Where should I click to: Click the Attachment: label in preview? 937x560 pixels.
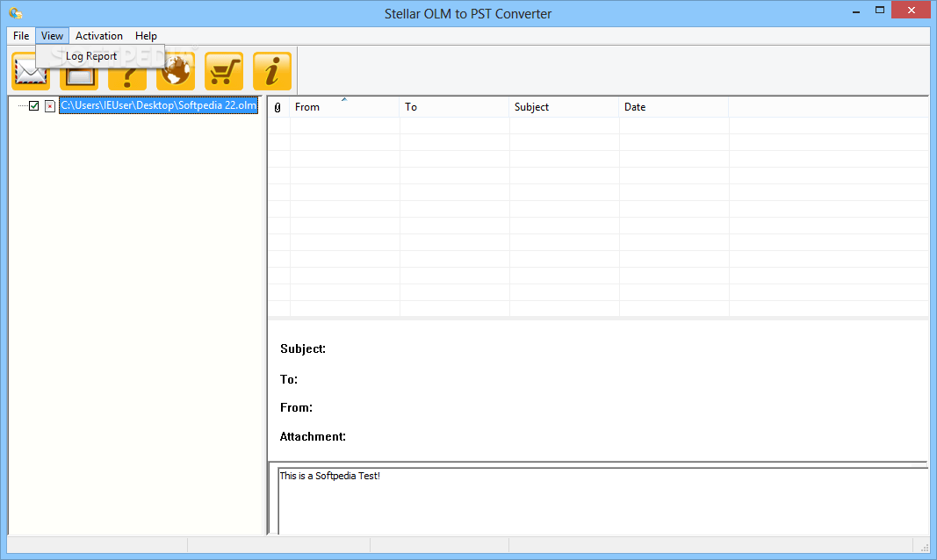pyautogui.click(x=313, y=436)
